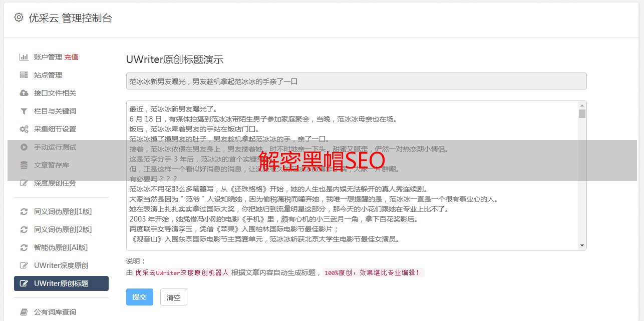Viewport: 644px width, 321px height.
Task: Click the filter icon for 栏目与关键词
Action: tap(24, 111)
